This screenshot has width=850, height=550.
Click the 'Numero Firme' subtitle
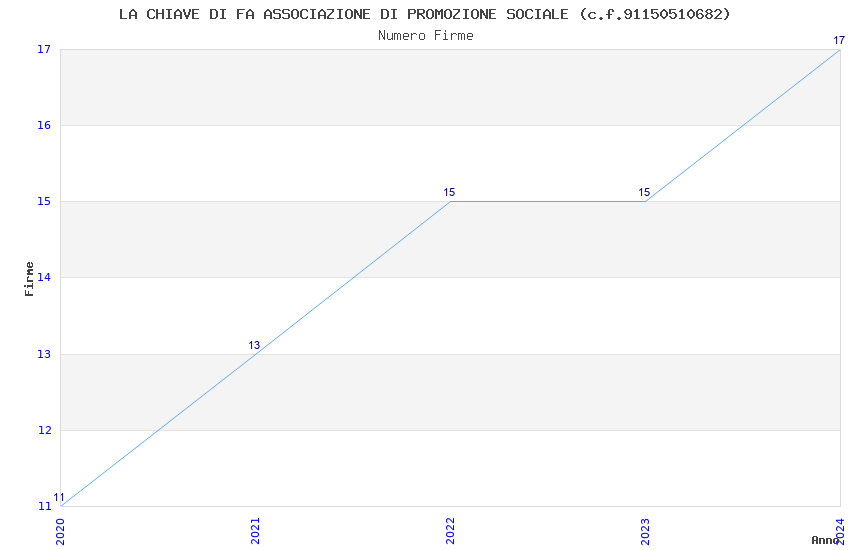[x=426, y=36]
